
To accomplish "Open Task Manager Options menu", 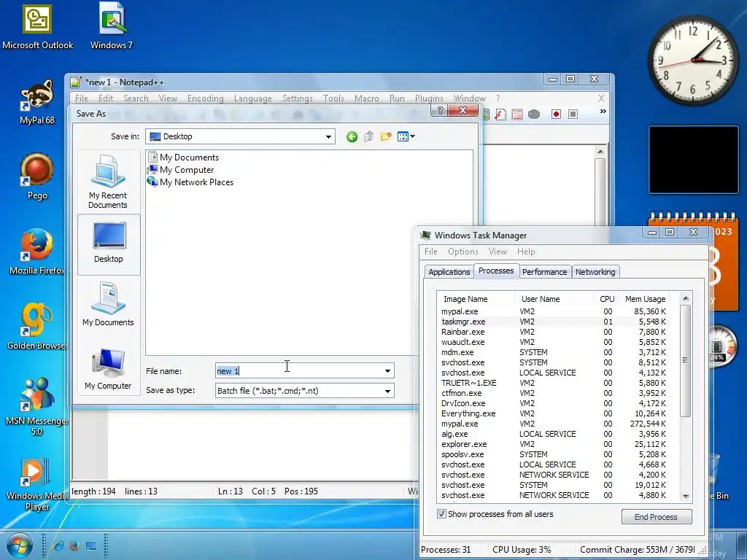I will [x=462, y=252].
